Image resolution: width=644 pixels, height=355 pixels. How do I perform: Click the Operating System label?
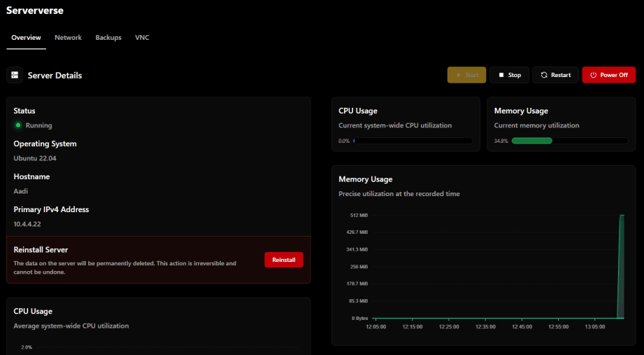point(45,144)
